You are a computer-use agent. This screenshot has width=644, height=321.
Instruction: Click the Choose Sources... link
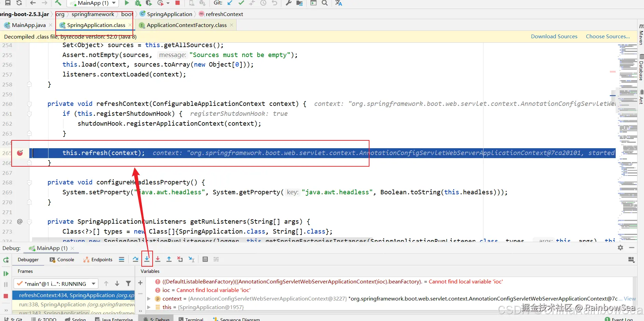click(x=608, y=37)
